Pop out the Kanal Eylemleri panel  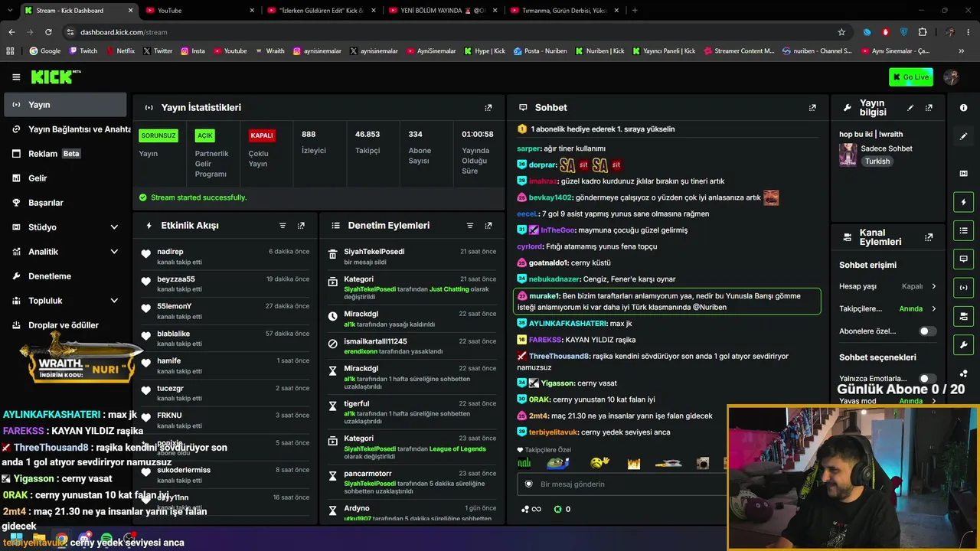(x=929, y=237)
